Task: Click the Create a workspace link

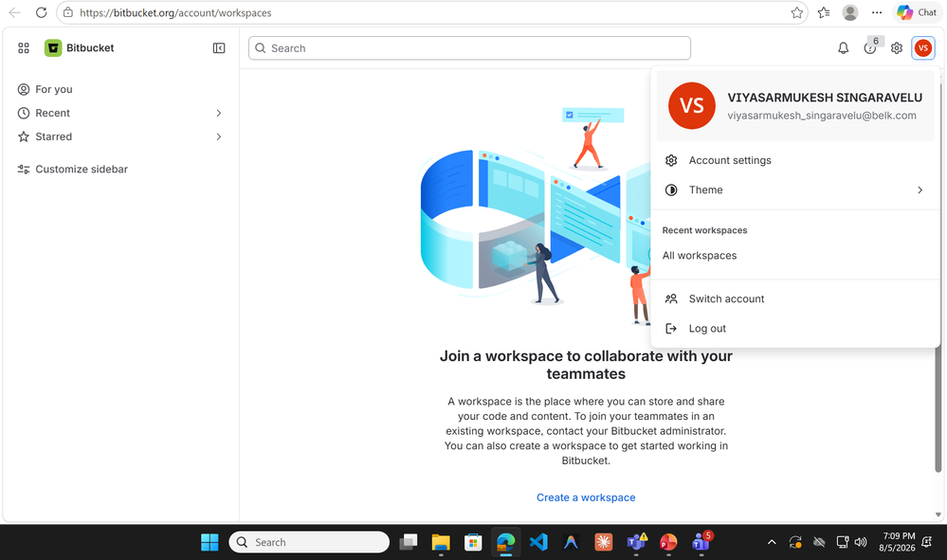Action: pyautogui.click(x=586, y=497)
